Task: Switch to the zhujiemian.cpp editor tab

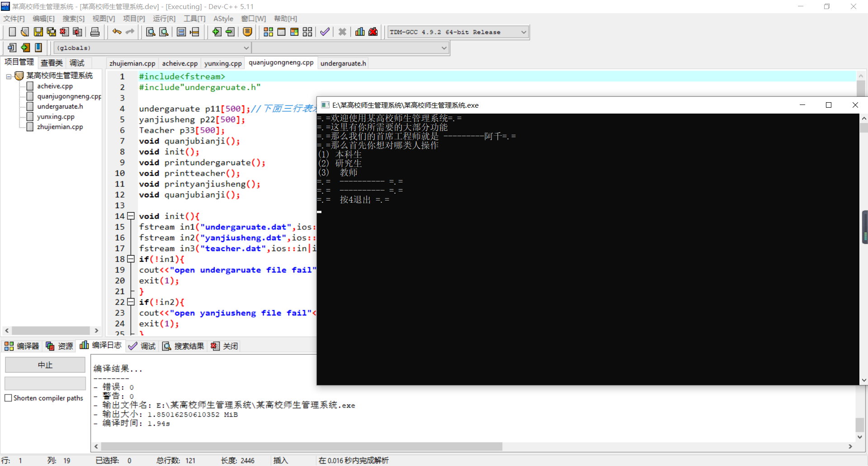Action: pyautogui.click(x=132, y=63)
